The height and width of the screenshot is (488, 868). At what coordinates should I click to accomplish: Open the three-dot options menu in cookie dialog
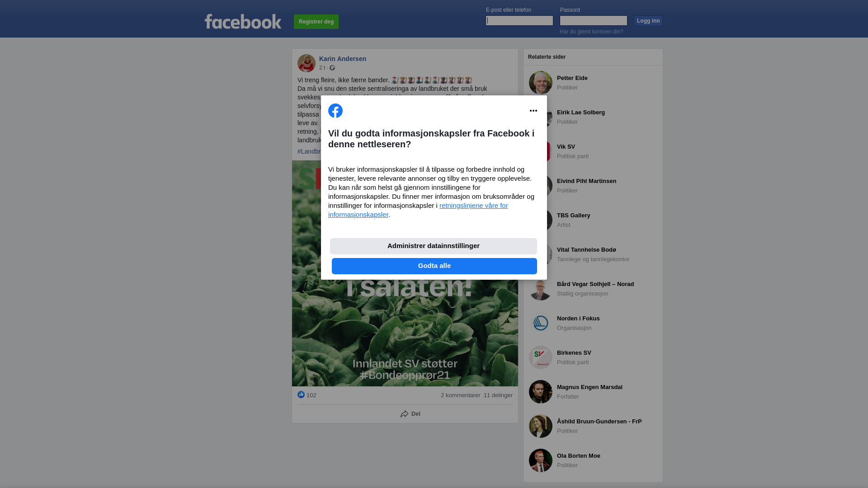(x=533, y=111)
